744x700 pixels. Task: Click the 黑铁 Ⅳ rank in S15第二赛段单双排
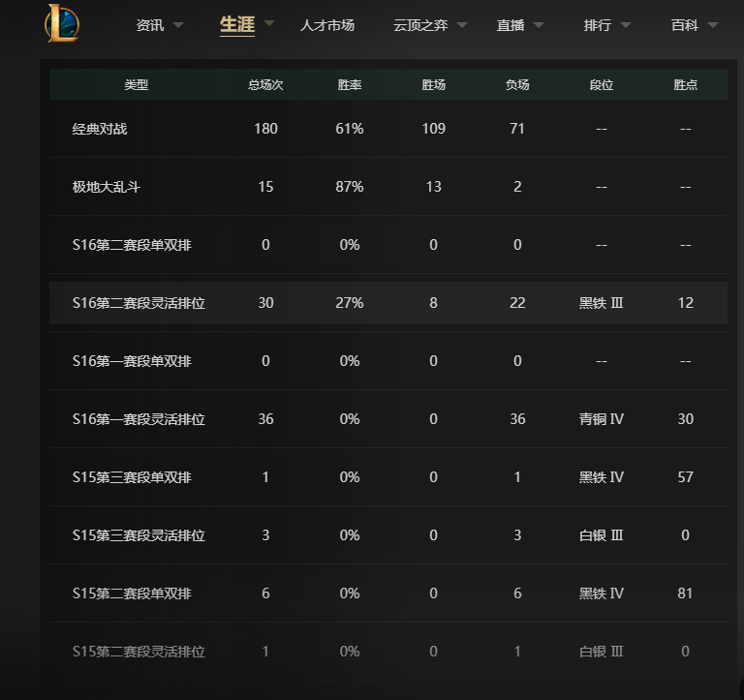pyautogui.click(x=602, y=593)
